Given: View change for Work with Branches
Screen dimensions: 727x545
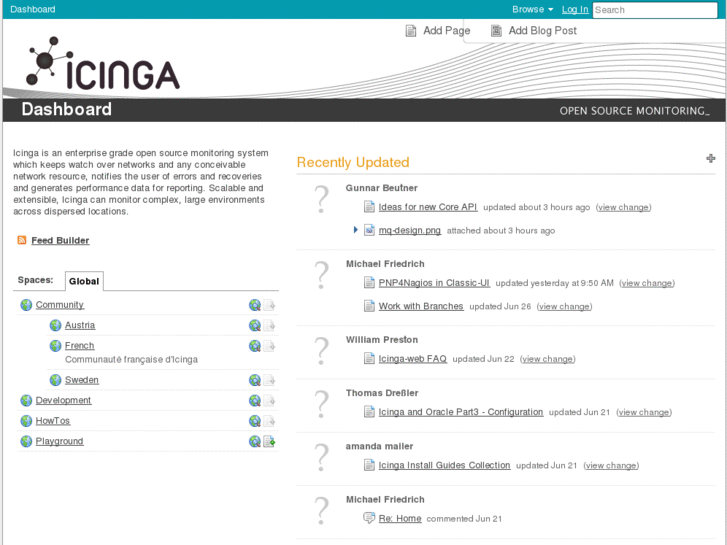Looking at the screenshot, I should click(x=564, y=306).
